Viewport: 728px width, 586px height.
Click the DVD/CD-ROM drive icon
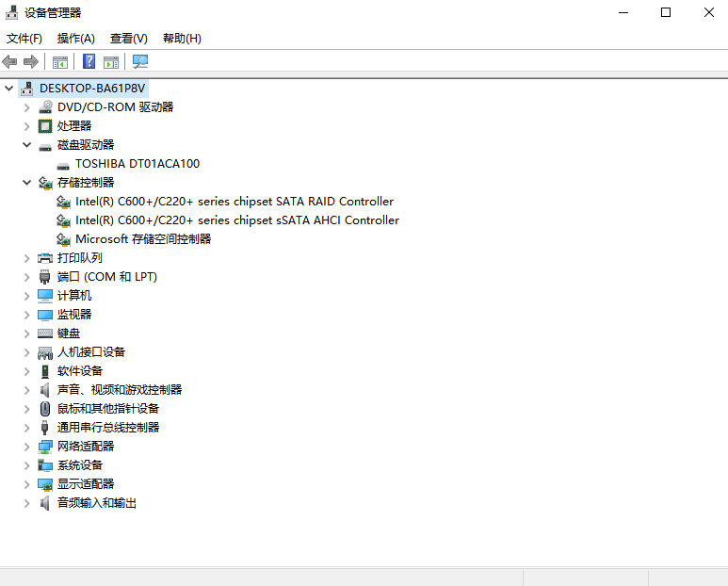[x=45, y=107]
